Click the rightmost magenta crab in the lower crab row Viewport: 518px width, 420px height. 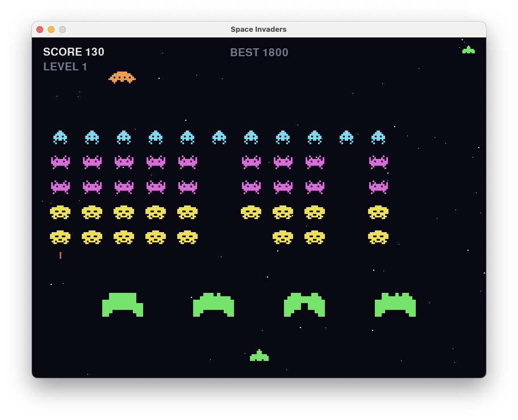pos(379,187)
